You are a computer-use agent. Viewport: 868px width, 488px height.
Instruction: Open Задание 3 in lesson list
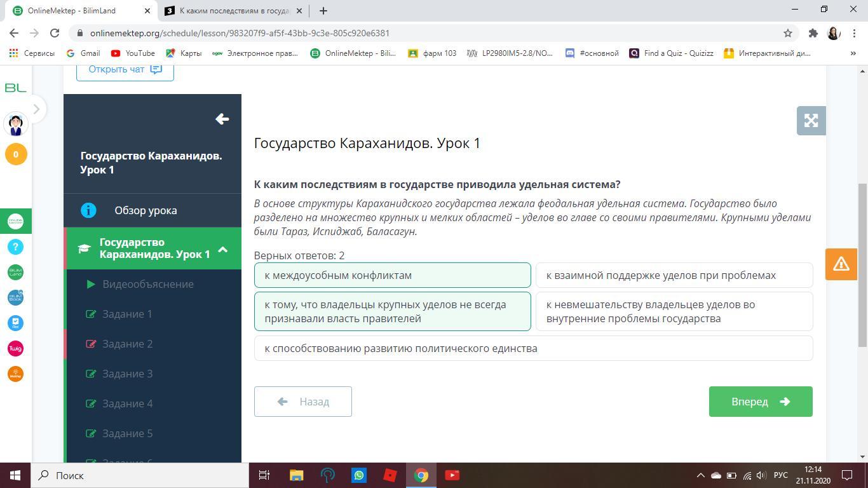(x=153, y=374)
